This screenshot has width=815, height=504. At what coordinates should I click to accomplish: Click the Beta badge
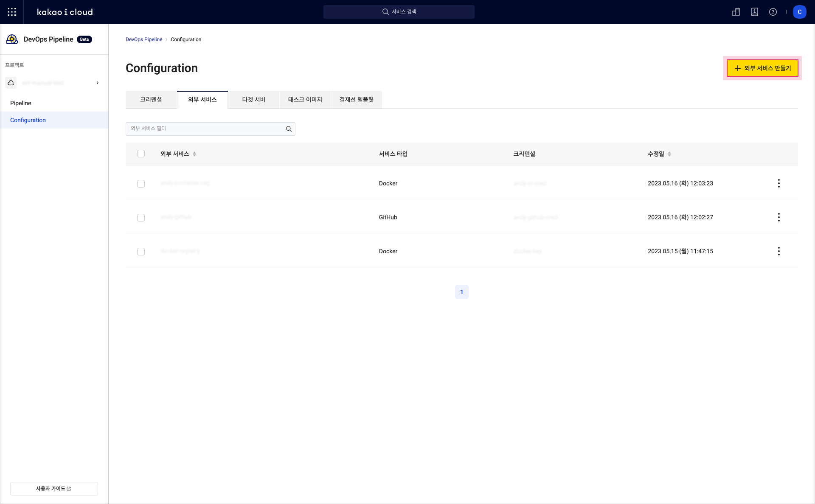tap(84, 39)
